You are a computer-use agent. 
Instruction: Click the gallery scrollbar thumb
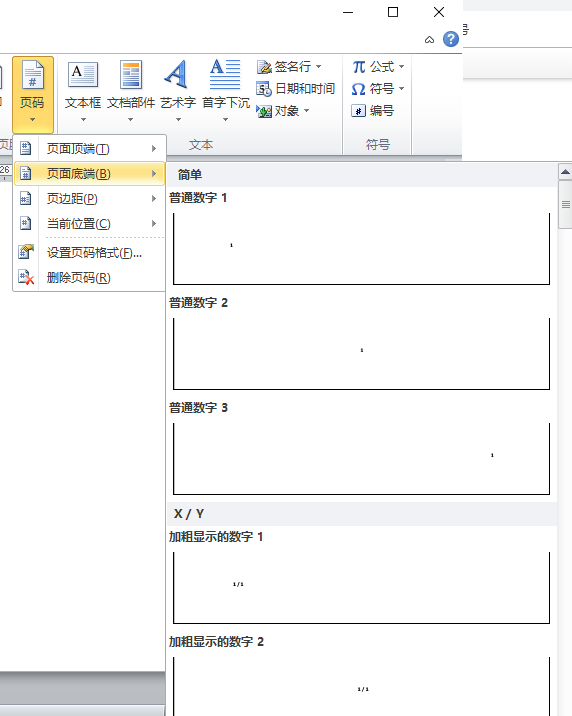[x=566, y=204]
